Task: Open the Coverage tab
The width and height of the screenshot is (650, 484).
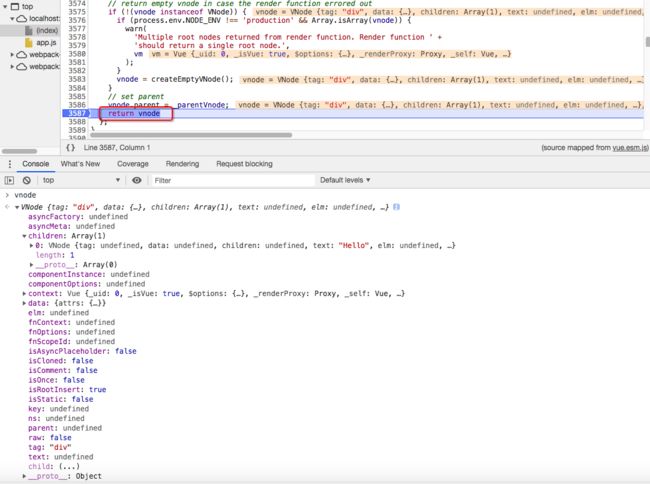Action: (133, 164)
